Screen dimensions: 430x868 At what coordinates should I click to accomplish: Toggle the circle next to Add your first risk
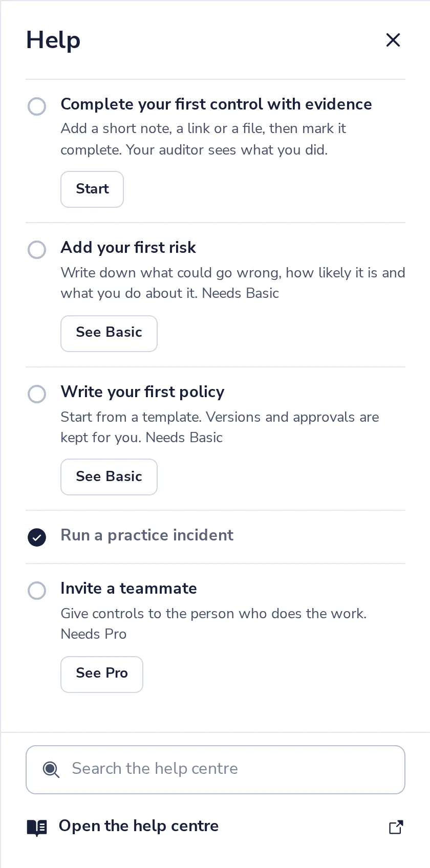pyautogui.click(x=37, y=250)
